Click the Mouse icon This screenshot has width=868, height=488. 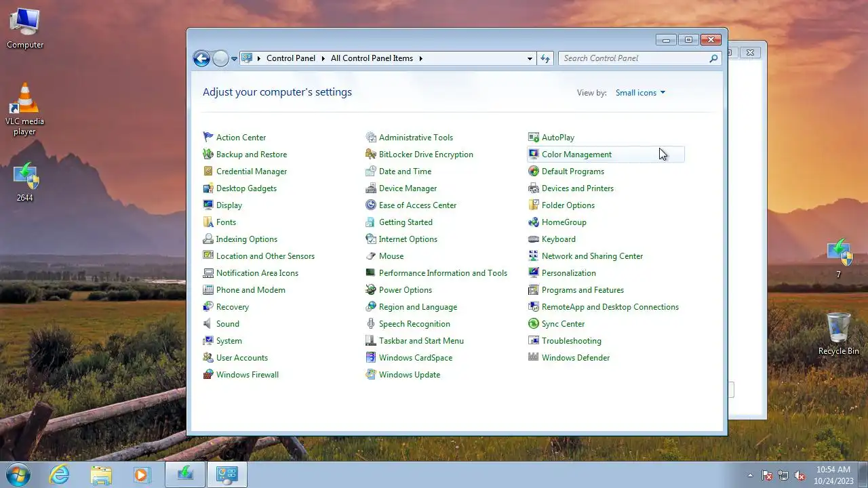pos(371,256)
